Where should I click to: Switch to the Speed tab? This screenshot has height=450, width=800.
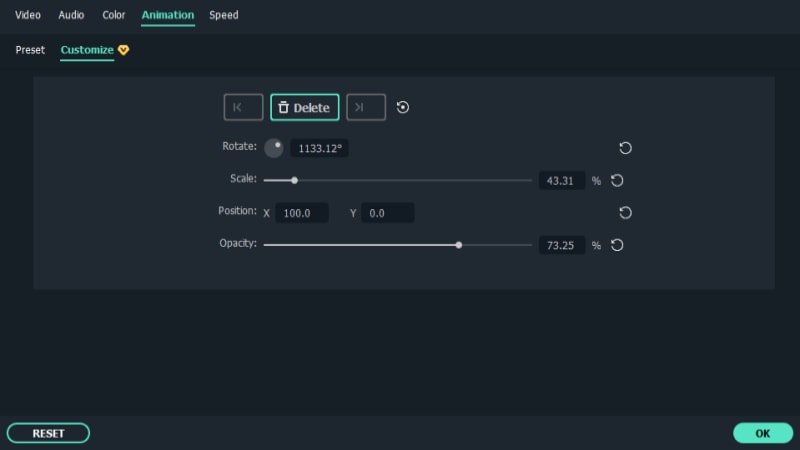pyautogui.click(x=223, y=15)
